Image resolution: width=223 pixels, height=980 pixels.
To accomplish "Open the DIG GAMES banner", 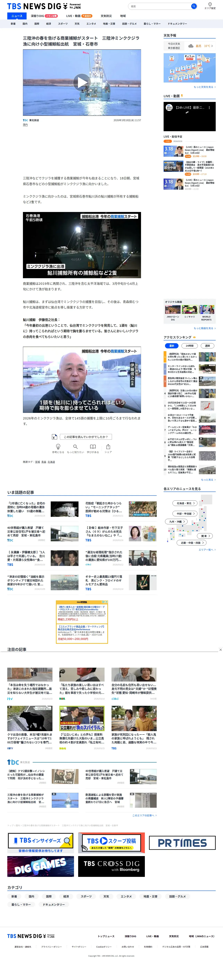I will pyautogui.click(x=41, y=866).
